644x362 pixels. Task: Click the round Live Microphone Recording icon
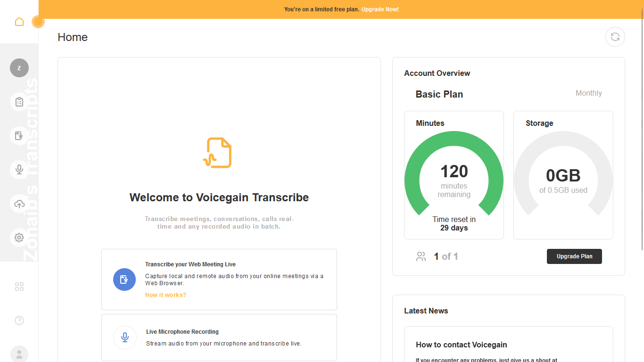point(125,337)
